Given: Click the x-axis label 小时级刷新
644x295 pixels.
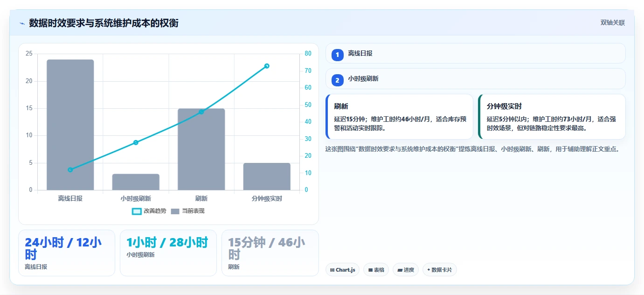Looking at the screenshot, I should tap(136, 198).
